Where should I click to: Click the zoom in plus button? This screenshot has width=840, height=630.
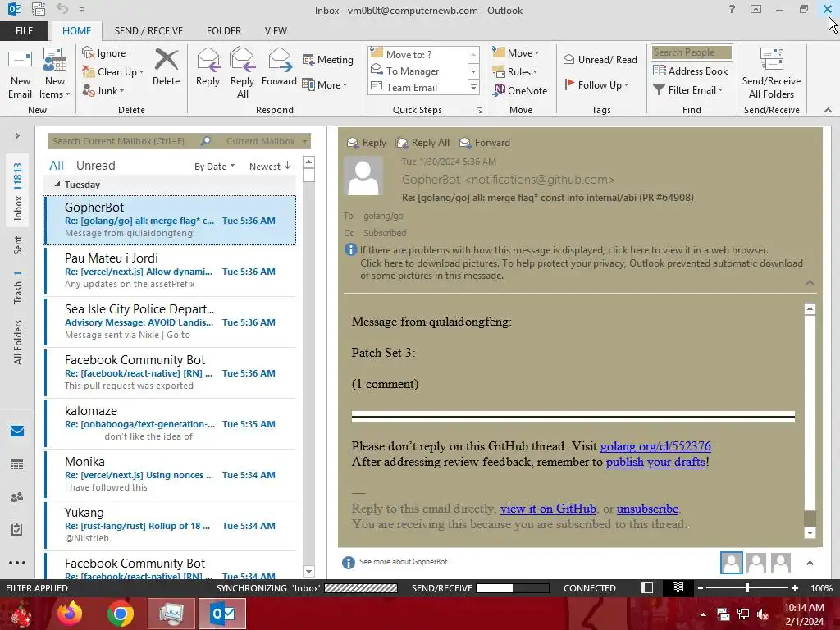795,588
